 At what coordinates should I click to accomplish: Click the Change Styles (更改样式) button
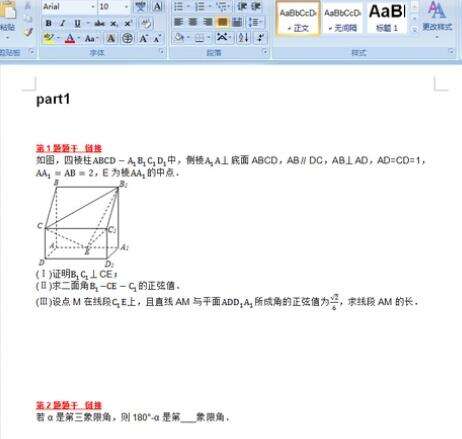[x=437, y=19]
